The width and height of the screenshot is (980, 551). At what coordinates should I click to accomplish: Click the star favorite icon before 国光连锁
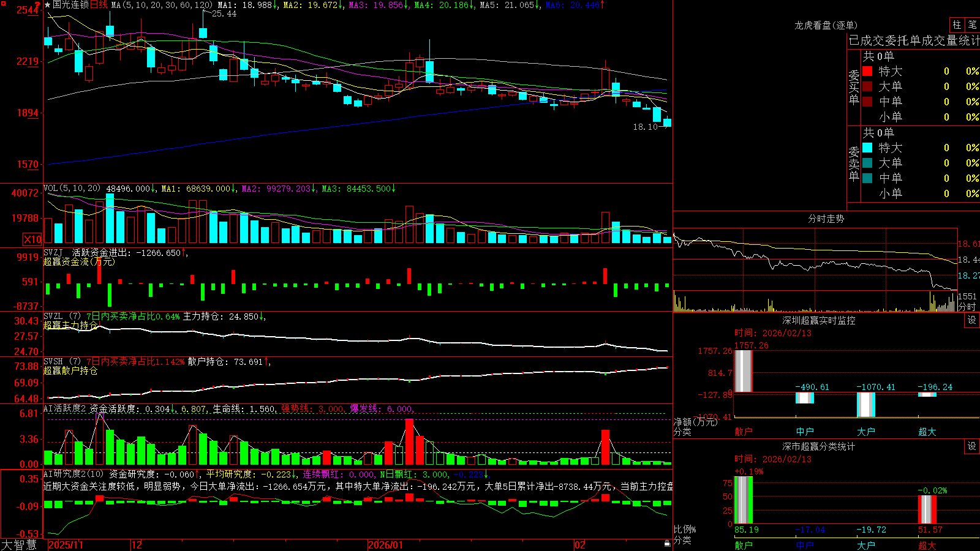coord(47,5)
